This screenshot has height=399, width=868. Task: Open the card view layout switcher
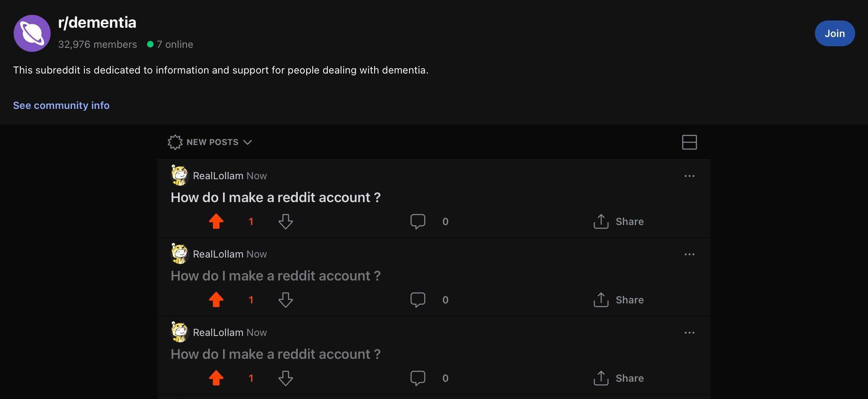pos(690,142)
